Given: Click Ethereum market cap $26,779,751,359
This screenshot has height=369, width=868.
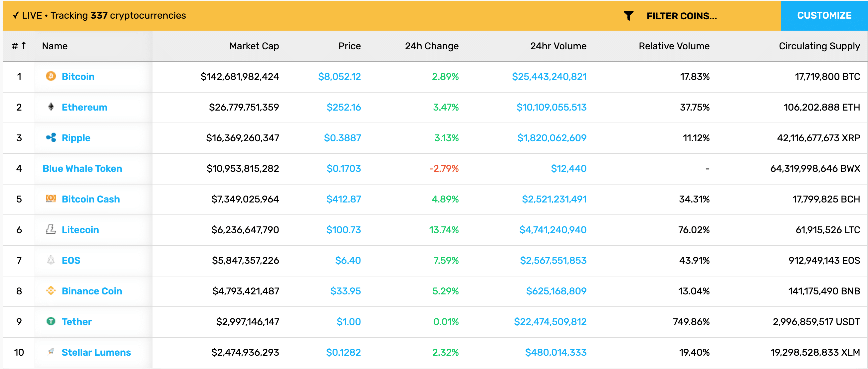Looking at the screenshot, I should coord(244,107).
